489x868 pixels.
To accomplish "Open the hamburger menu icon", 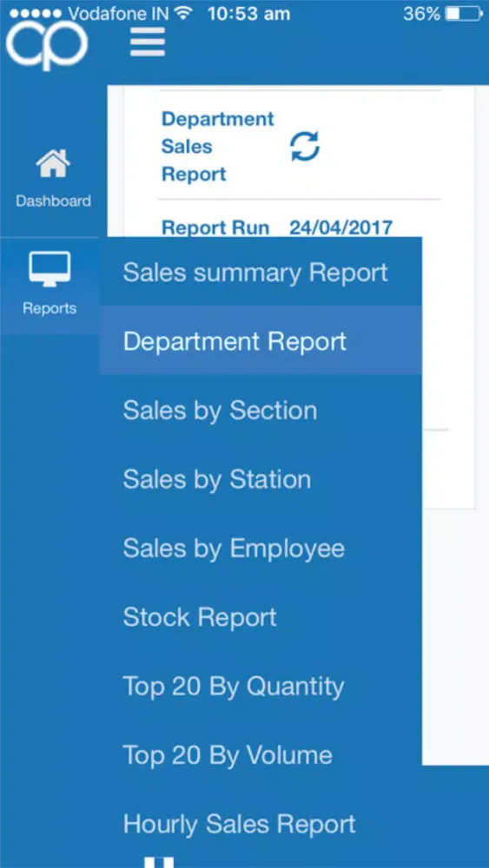I will click(x=148, y=42).
